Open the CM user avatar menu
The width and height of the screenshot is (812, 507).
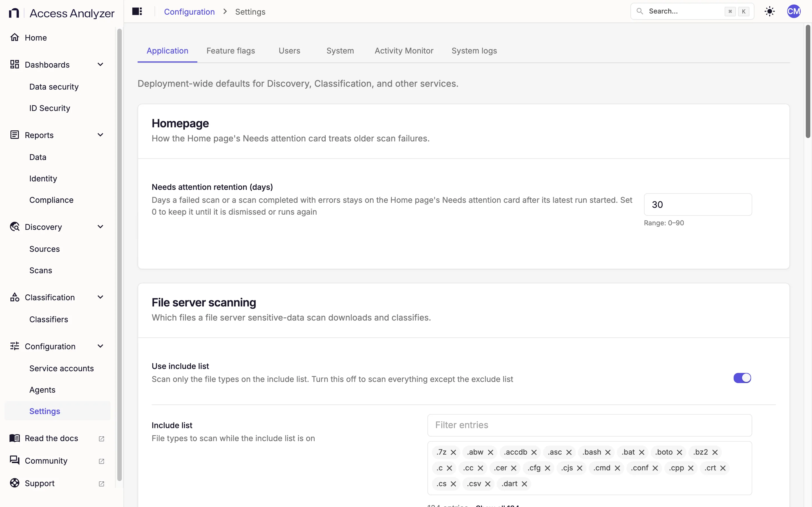pos(794,11)
